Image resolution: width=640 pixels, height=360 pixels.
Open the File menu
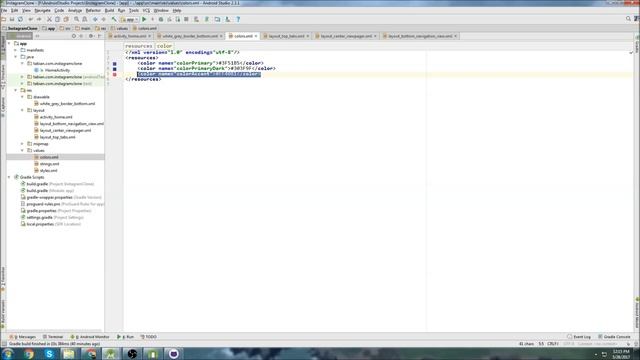coord(4,10)
